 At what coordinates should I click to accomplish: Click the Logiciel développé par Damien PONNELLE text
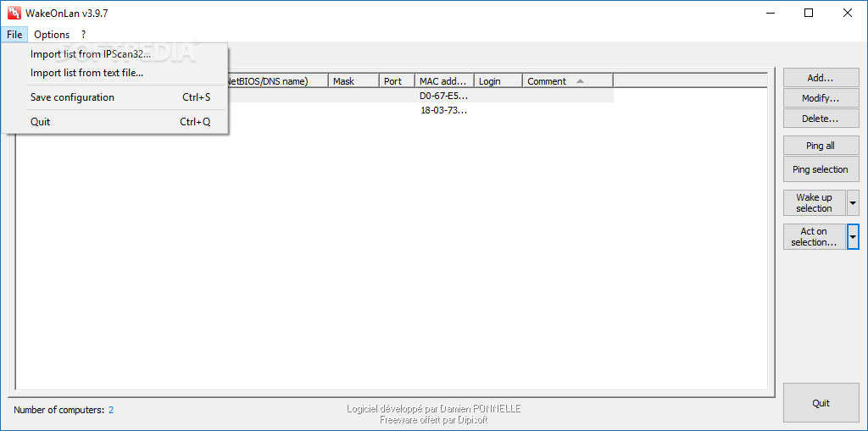coord(433,409)
